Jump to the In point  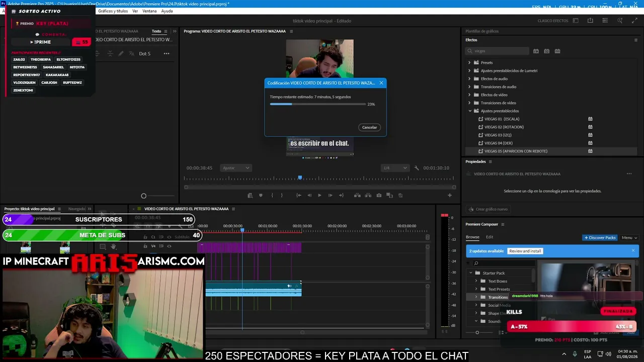[299, 195]
